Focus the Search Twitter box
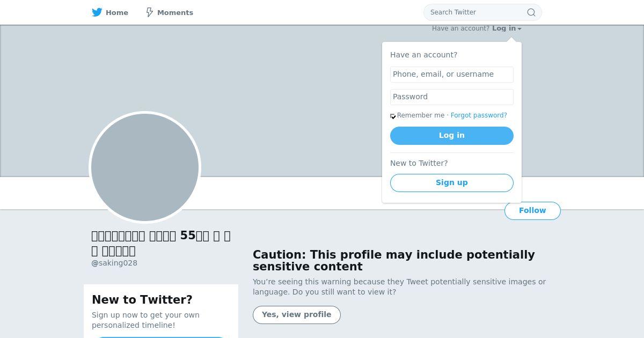Image resolution: width=644 pixels, height=338 pixels. 475,12
